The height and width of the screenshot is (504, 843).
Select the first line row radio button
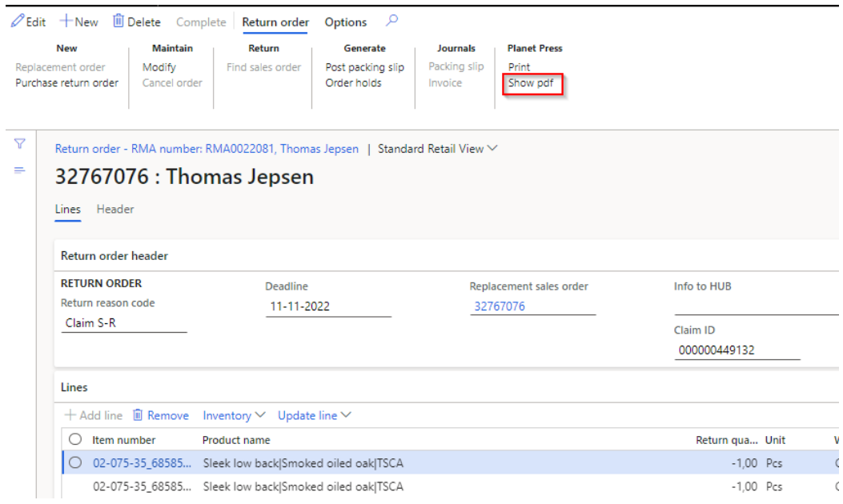[x=75, y=462]
